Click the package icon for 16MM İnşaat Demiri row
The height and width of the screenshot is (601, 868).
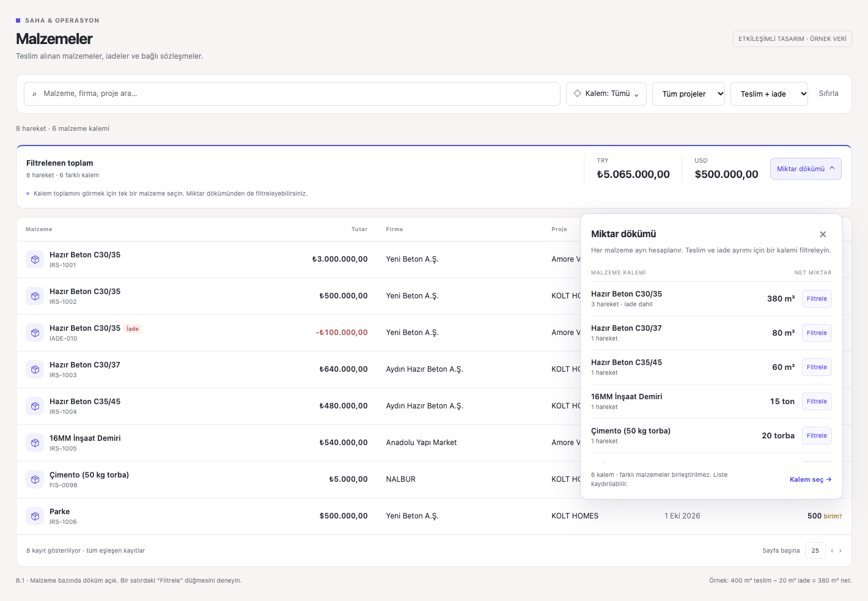(35, 443)
